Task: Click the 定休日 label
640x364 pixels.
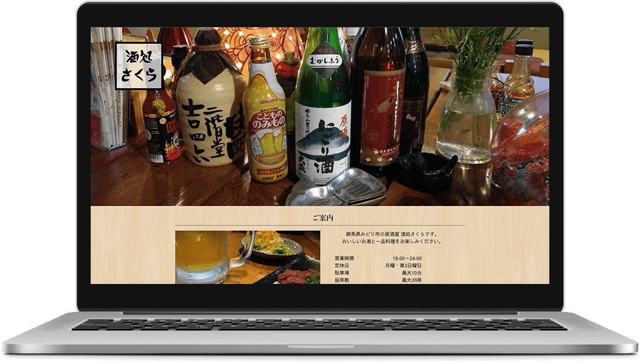Action: [342, 265]
